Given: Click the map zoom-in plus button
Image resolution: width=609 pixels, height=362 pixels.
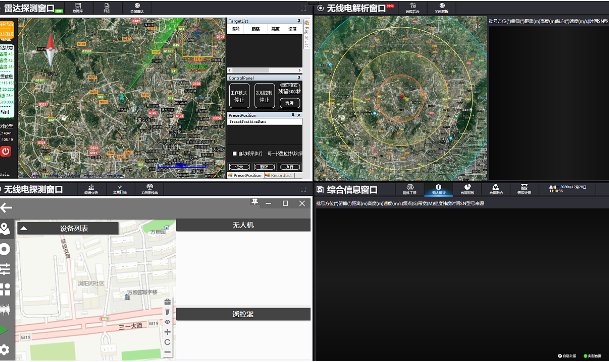Looking at the screenshot, I should point(167,332).
